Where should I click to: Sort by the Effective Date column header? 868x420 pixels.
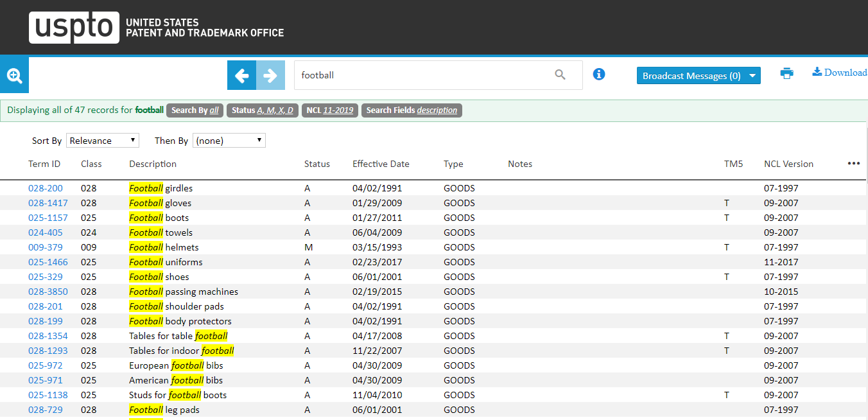381,164
